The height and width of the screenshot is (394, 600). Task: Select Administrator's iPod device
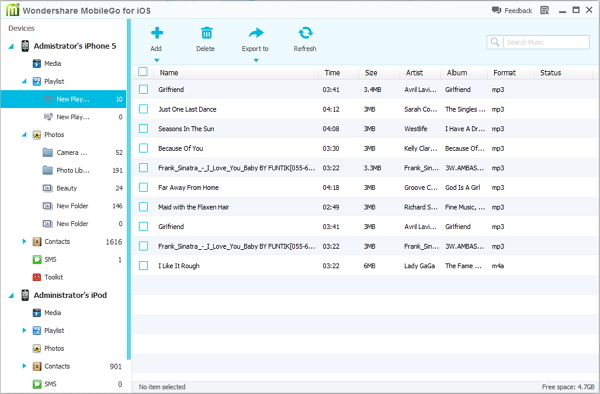(x=70, y=295)
